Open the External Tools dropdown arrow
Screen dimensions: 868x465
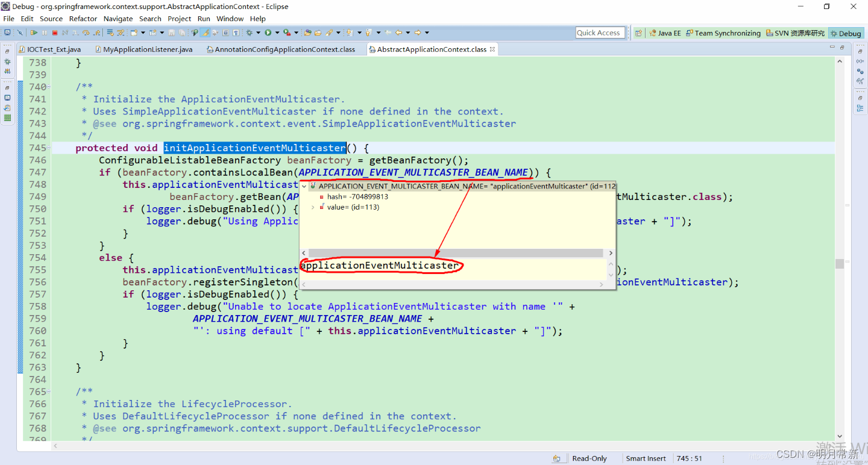pyautogui.click(x=296, y=33)
